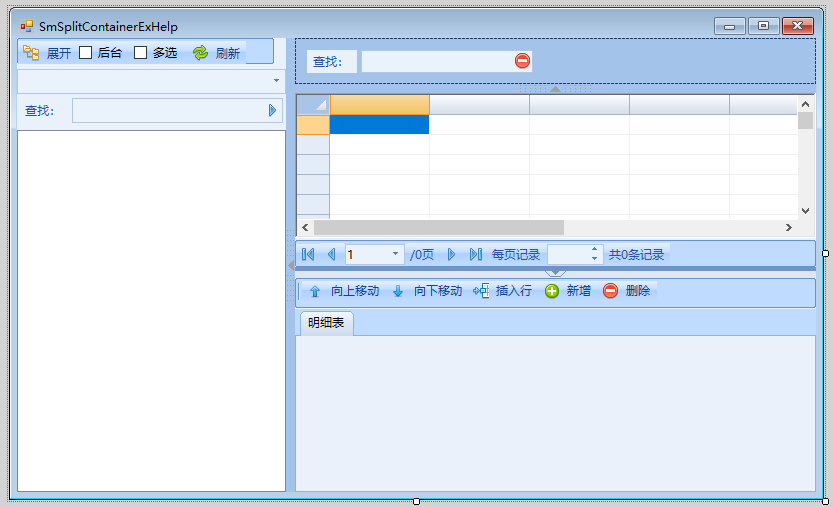The width and height of the screenshot is (833, 507).
Task: Click the 向上移动 text button
Action: click(355, 291)
